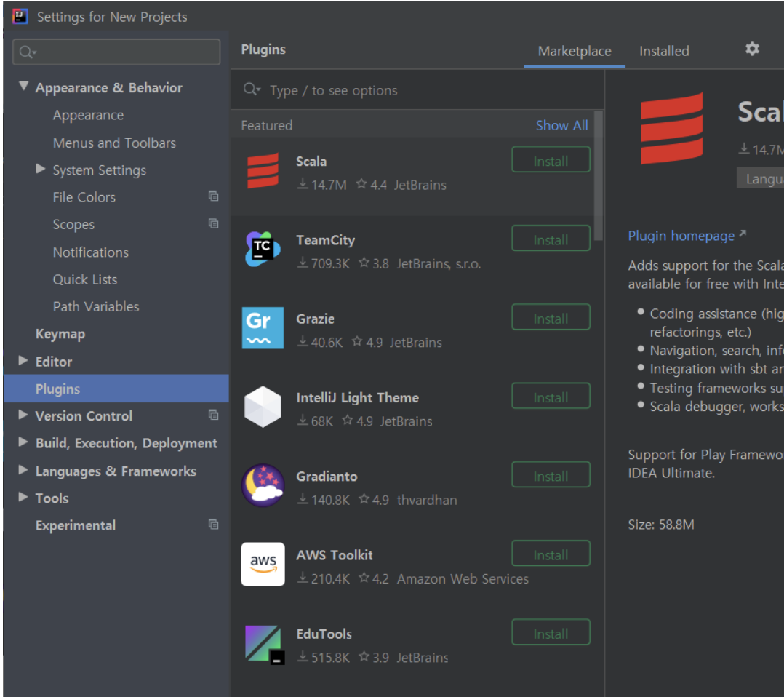Viewport: 784px width, 697px height.
Task: Install the Scala plugin
Action: pos(551,160)
